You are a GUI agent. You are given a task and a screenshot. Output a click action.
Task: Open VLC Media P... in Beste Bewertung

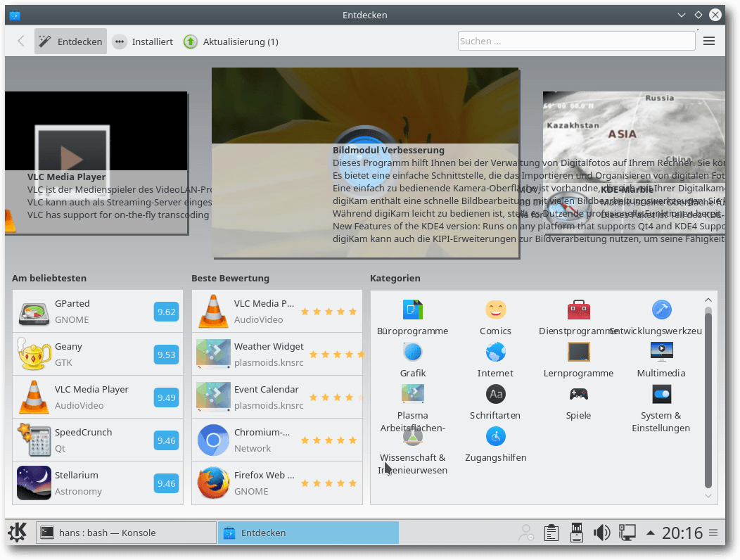point(277,311)
